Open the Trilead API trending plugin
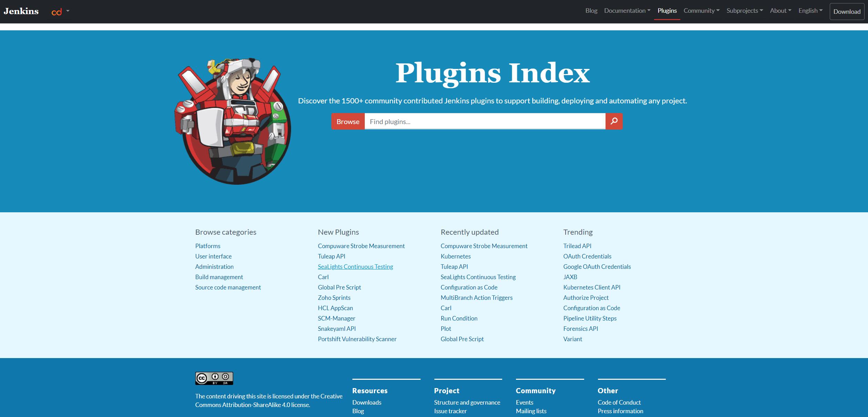The image size is (868, 417). (x=577, y=246)
